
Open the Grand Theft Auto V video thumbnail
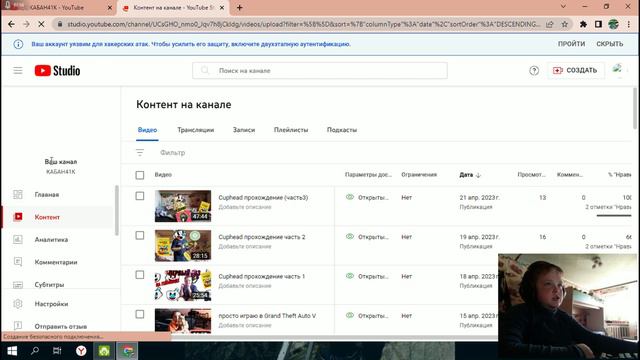183,321
